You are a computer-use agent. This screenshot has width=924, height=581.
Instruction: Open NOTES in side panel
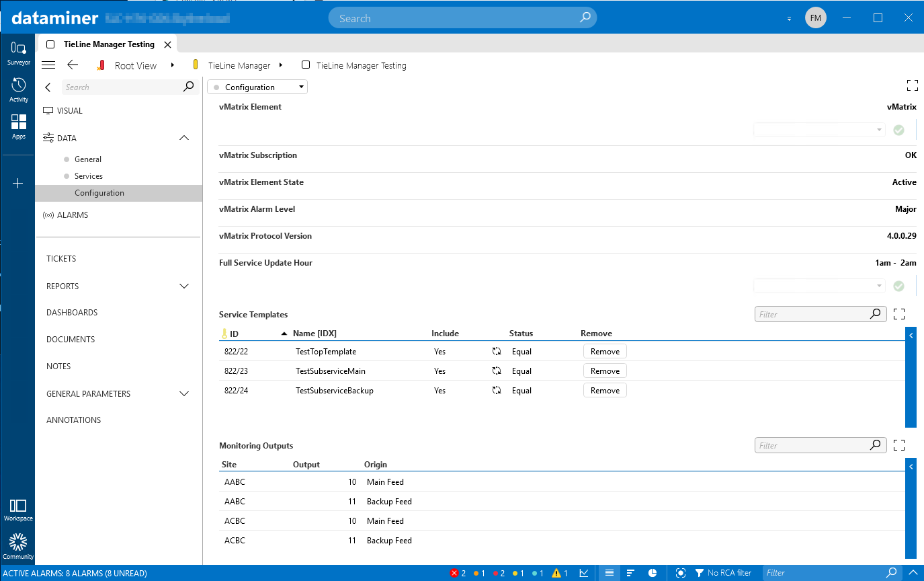(x=58, y=366)
